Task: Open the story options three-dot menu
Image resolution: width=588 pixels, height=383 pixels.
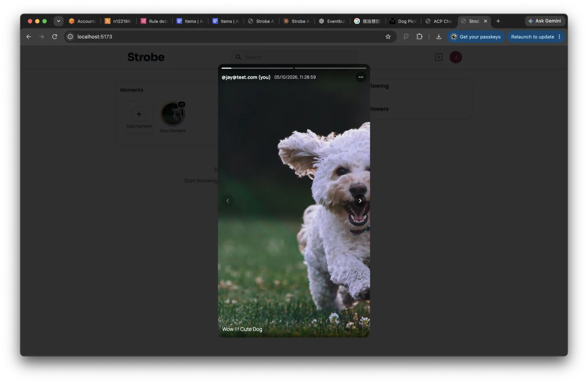Action: tap(360, 77)
